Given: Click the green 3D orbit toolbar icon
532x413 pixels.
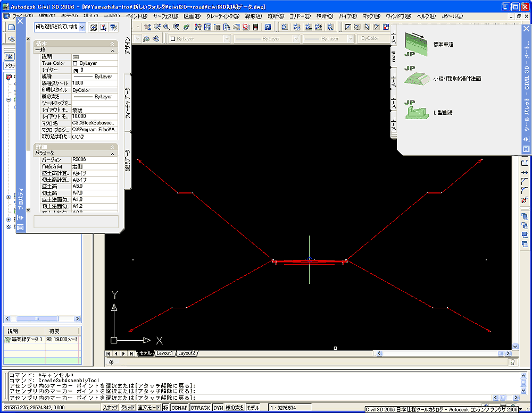Looking at the screenshot, I should click(186, 27).
